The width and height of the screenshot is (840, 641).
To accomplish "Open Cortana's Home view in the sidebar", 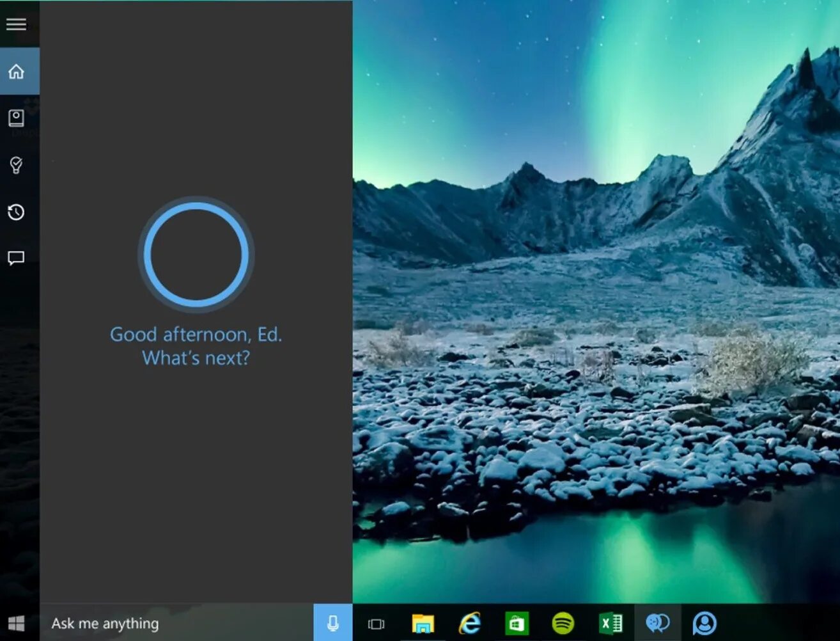I will click(x=15, y=71).
